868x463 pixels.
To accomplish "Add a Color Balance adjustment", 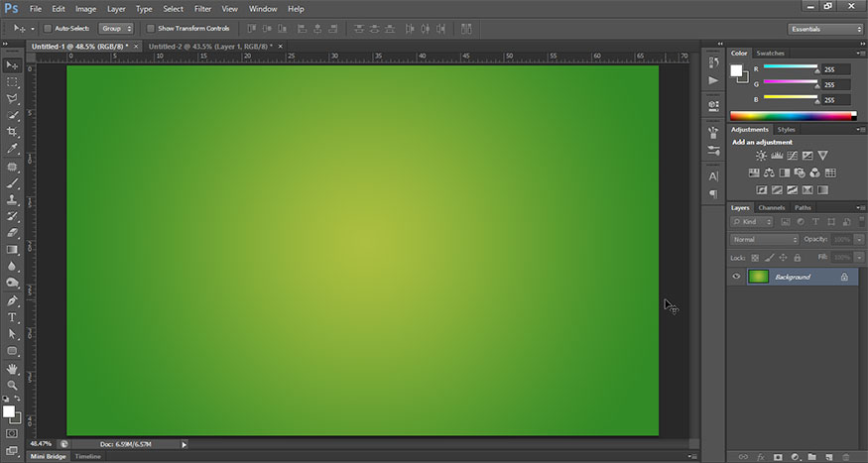I will tap(769, 173).
